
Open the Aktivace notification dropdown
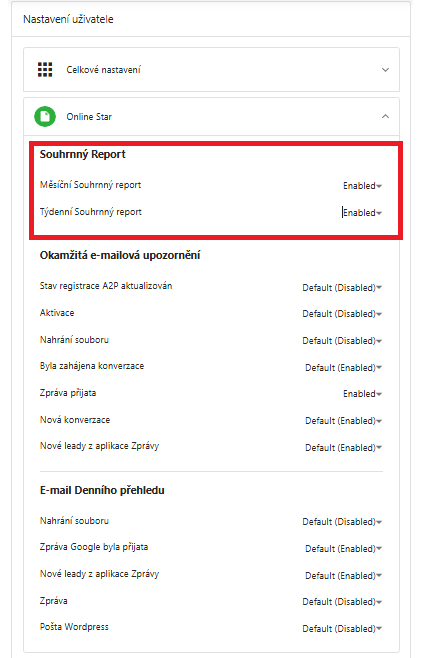click(x=342, y=314)
